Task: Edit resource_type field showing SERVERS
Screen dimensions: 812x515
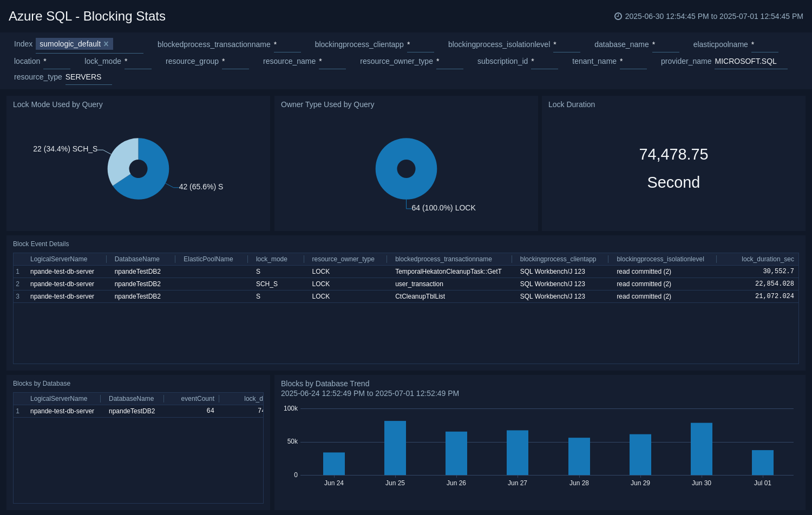Action: 88,77
